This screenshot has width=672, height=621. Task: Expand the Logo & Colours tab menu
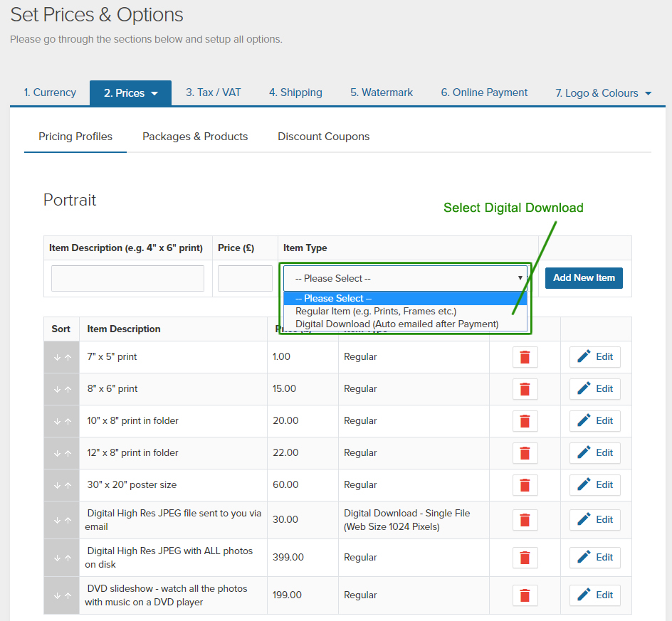tap(604, 93)
